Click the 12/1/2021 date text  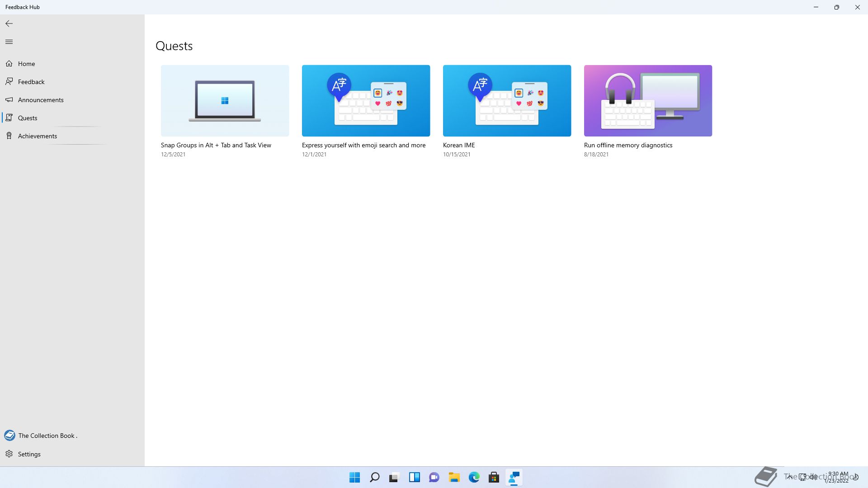pyautogui.click(x=314, y=155)
